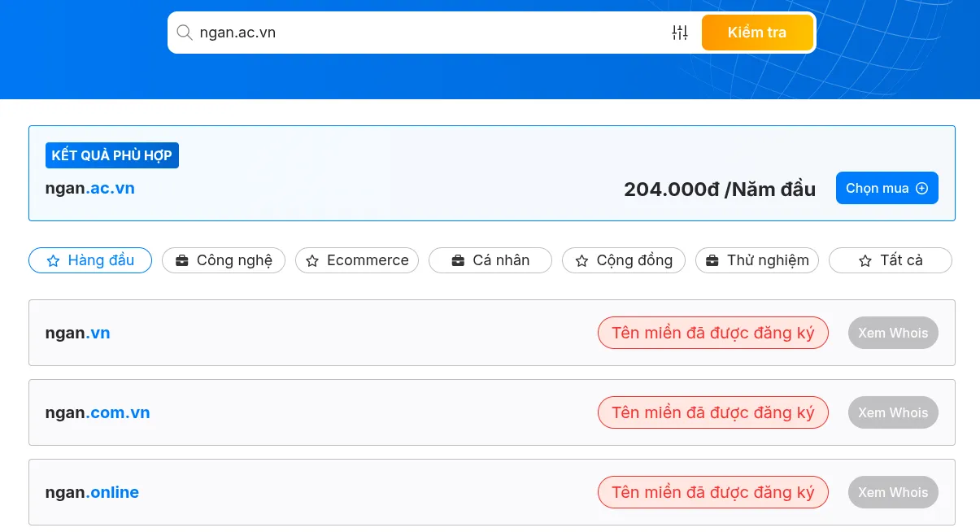Open the search filter sliders icon
This screenshot has height=532, width=980.
click(x=680, y=33)
